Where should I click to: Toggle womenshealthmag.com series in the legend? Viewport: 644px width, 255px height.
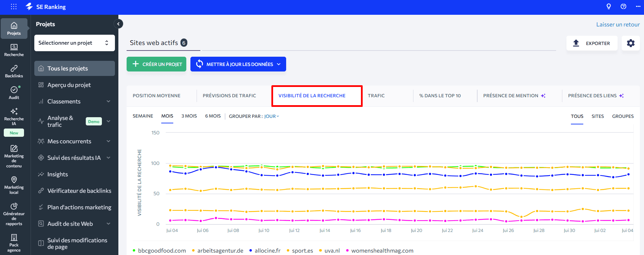coord(379,251)
